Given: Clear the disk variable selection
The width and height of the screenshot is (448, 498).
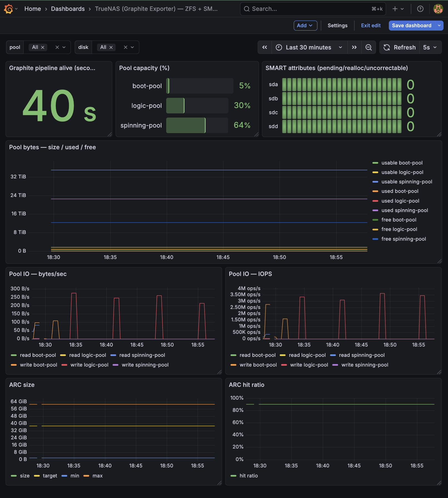Looking at the screenshot, I should (x=126, y=48).
